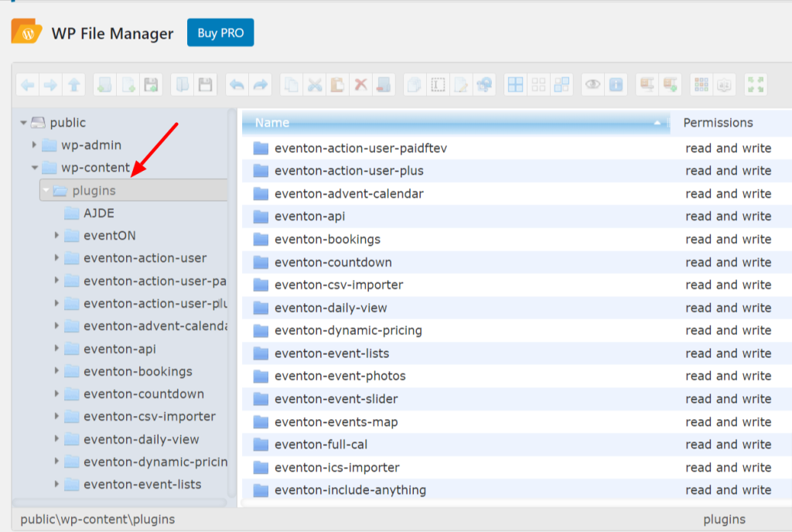Redo the last action in toolbar
Image resolution: width=792 pixels, height=532 pixels.
point(260,85)
